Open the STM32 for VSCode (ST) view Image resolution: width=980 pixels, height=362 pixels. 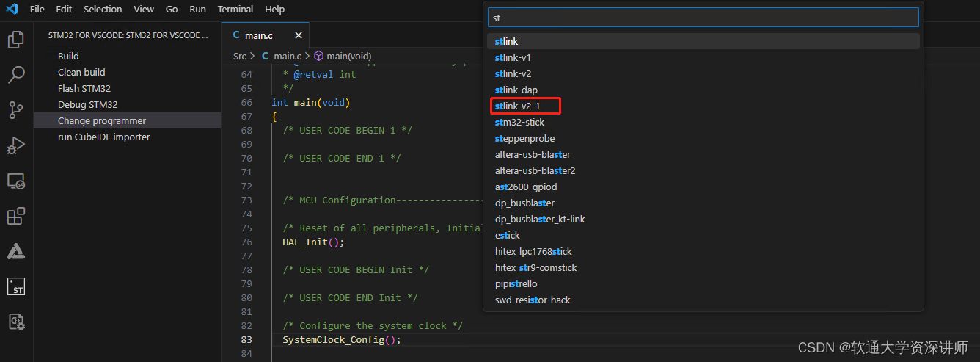tap(16, 286)
